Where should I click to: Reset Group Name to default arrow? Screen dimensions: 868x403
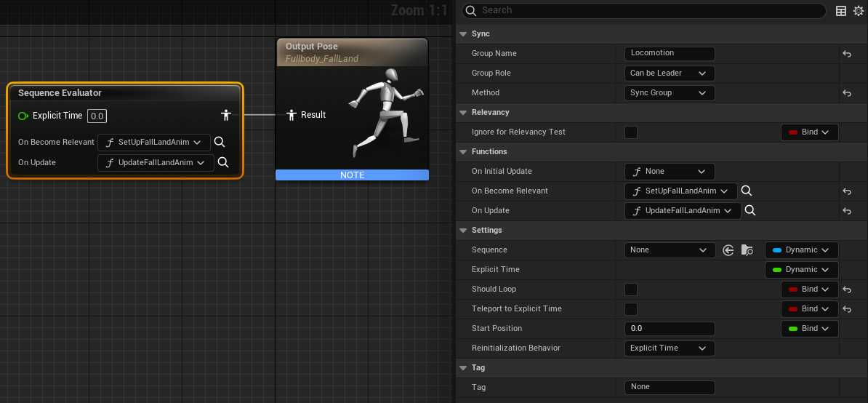point(847,54)
